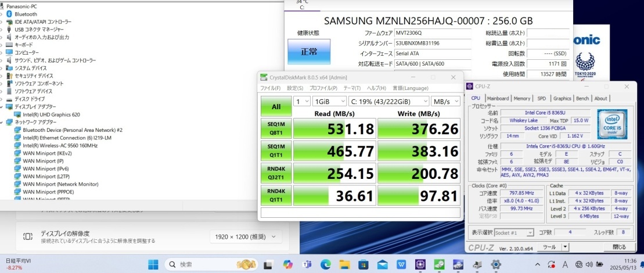This screenshot has width=644, height=273.
Task: Open WPS Writer from taskbar
Action: point(402,264)
